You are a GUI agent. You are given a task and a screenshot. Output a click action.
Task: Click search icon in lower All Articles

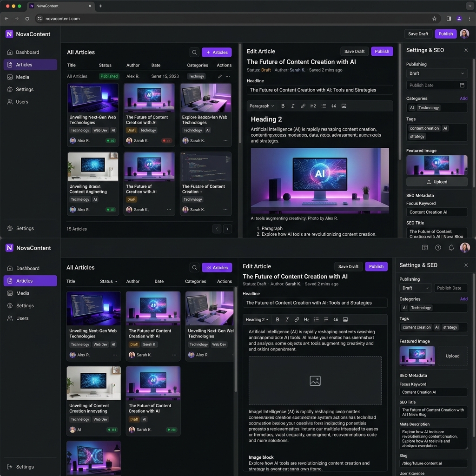(194, 267)
